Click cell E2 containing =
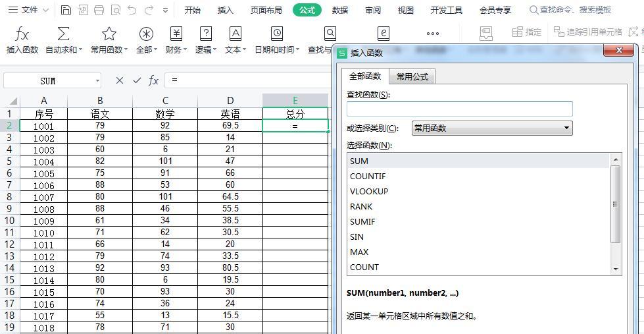Viewport: 644px width, 334px height. click(x=295, y=126)
